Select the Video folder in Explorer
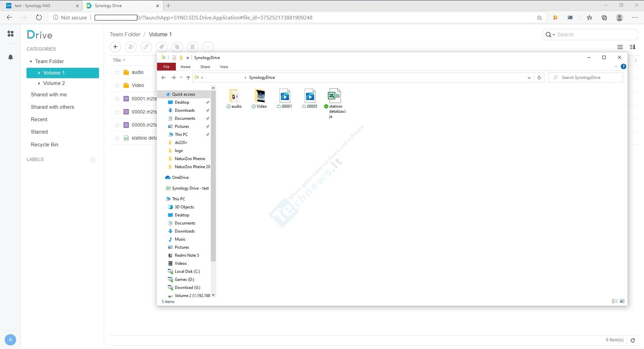This screenshot has height=349, width=644. point(259,99)
